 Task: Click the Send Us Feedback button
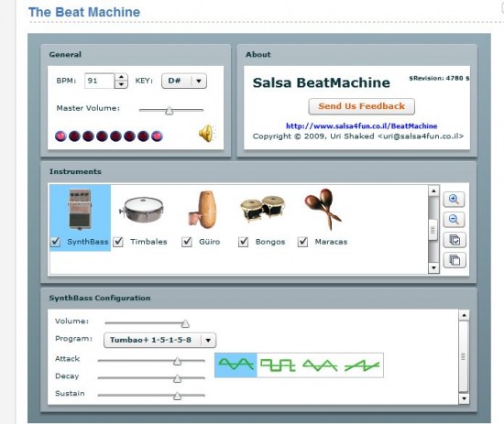coord(362,106)
